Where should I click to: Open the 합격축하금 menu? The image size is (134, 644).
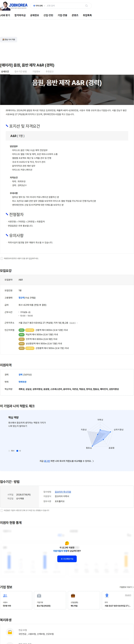20,15
